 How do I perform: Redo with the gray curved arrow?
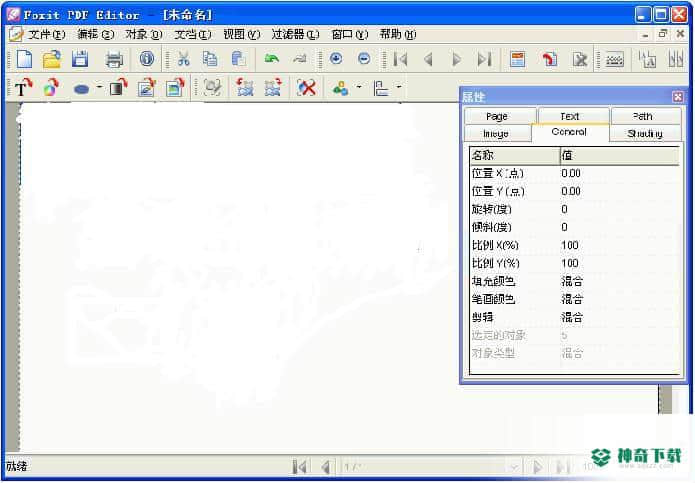(x=300, y=58)
